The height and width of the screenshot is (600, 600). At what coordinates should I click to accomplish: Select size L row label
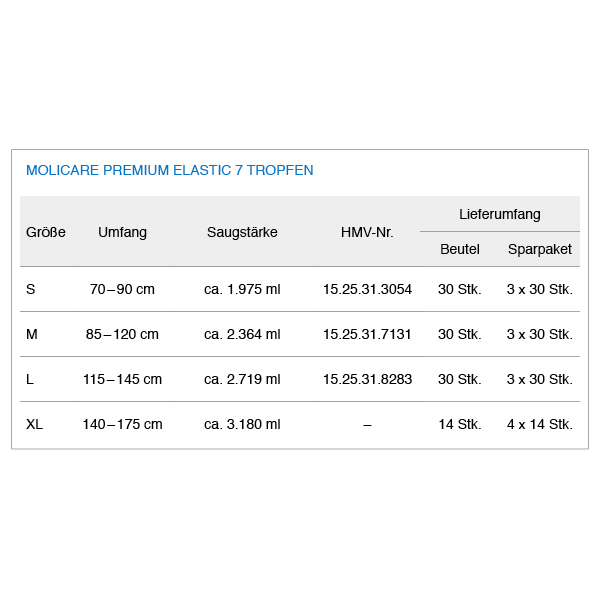pos(30,379)
